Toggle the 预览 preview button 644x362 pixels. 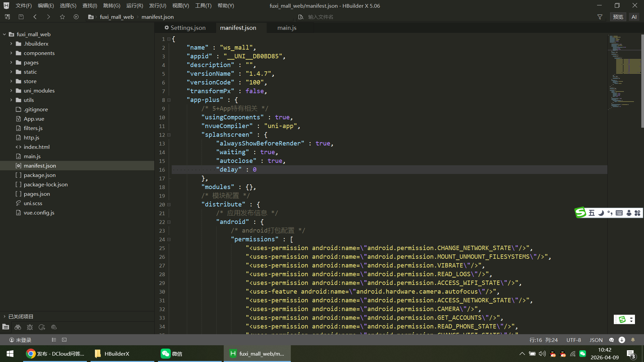point(618,17)
